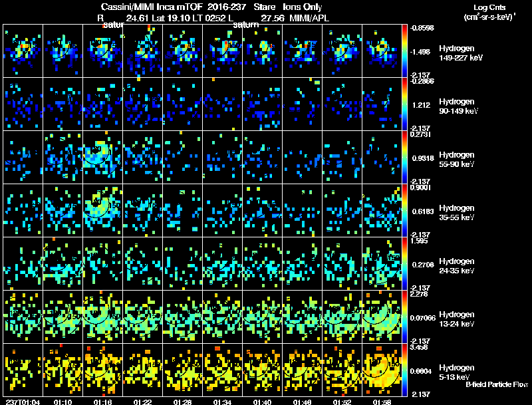Click the '01:58' time axis label

click(382, 402)
